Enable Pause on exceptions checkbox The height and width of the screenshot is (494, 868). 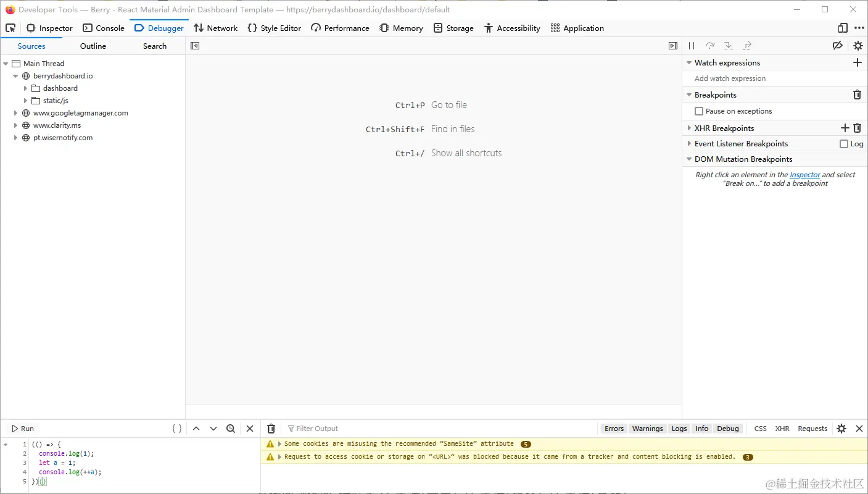[x=699, y=111]
